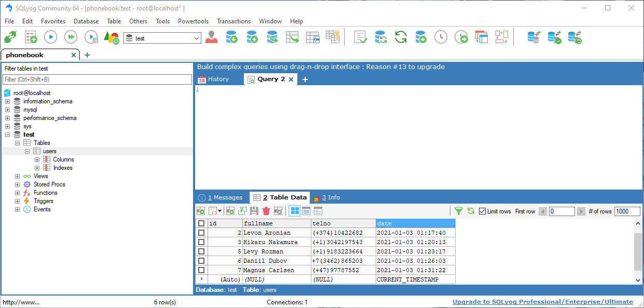The width and height of the screenshot is (644, 308).
Task: Click the Create New Connection plug icon
Action: pos(10,37)
